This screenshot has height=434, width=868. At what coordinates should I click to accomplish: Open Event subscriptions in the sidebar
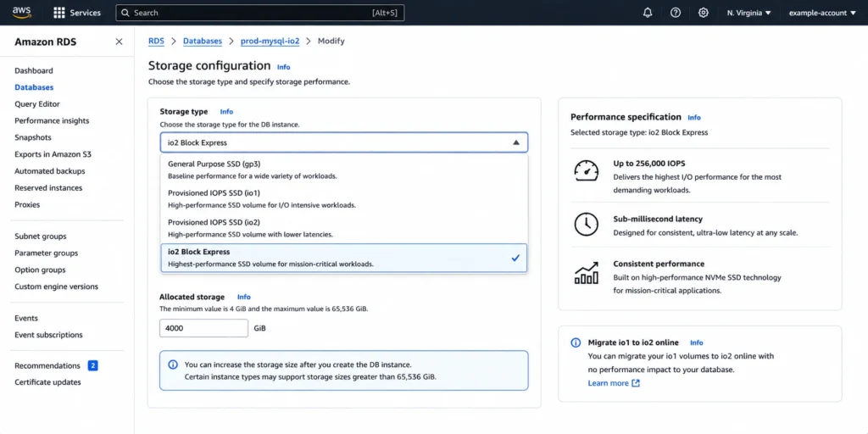48,335
